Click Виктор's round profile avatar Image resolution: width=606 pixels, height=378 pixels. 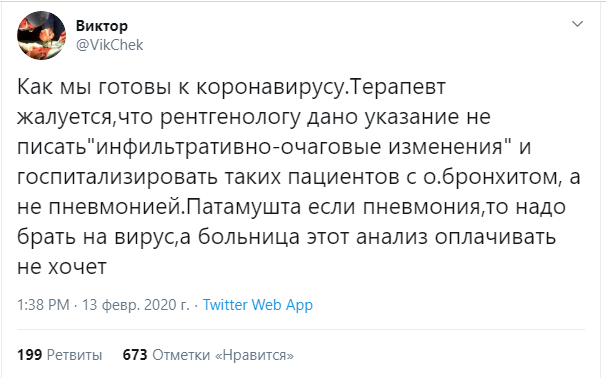pos(41,35)
